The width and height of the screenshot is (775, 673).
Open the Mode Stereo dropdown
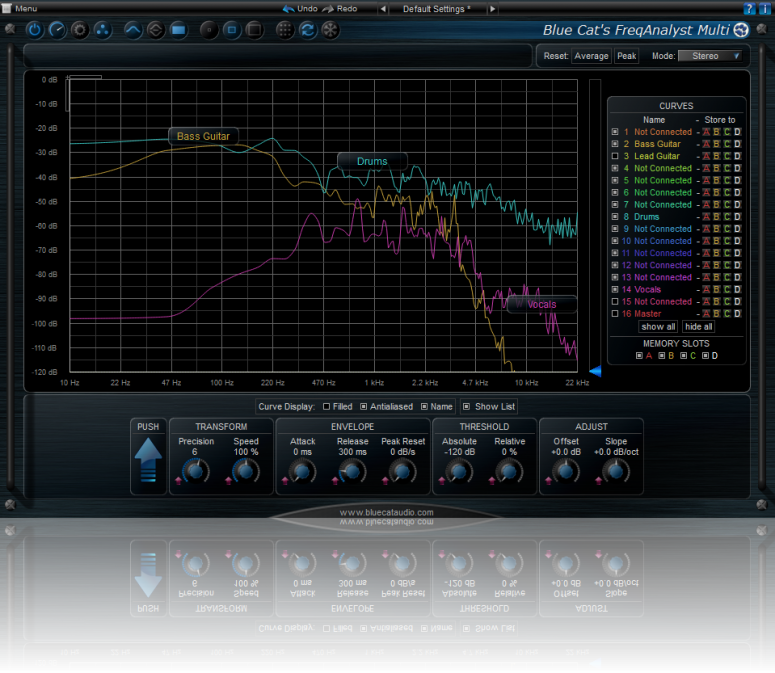pyautogui.click(x=715, y=56)
